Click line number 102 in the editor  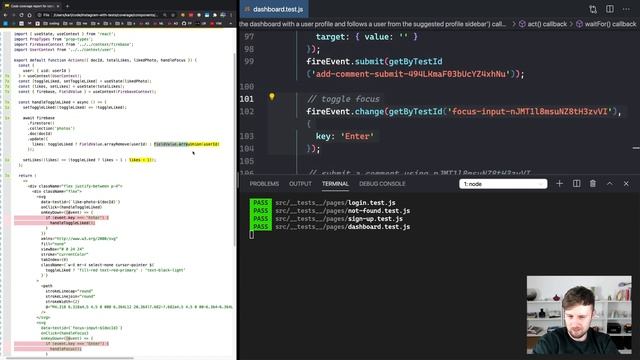point(247,111)
